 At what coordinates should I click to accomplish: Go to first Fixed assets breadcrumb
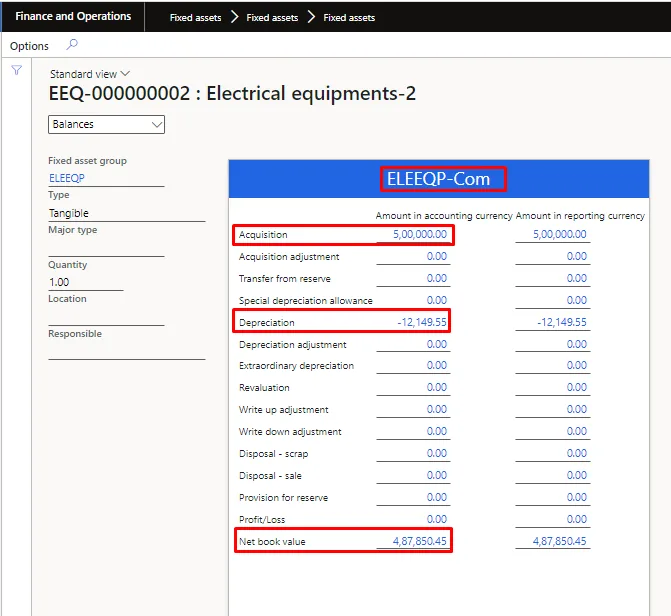point(196,18)
